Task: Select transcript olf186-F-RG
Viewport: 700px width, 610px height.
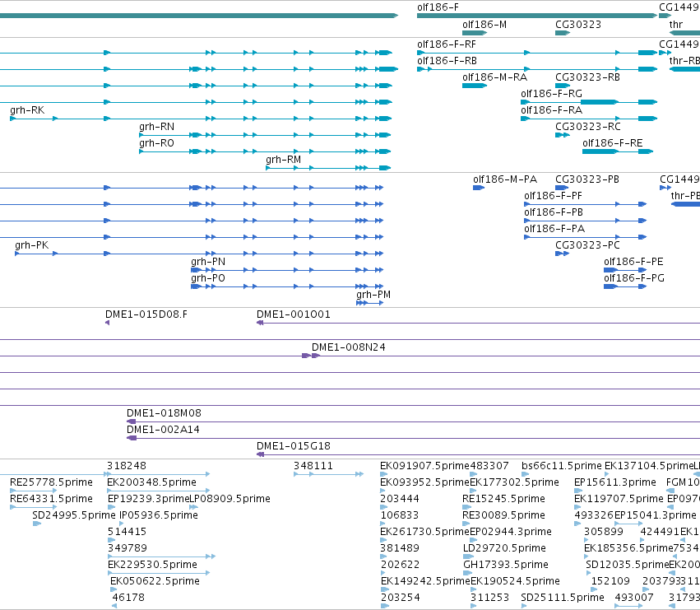Action: coord(551,94)
